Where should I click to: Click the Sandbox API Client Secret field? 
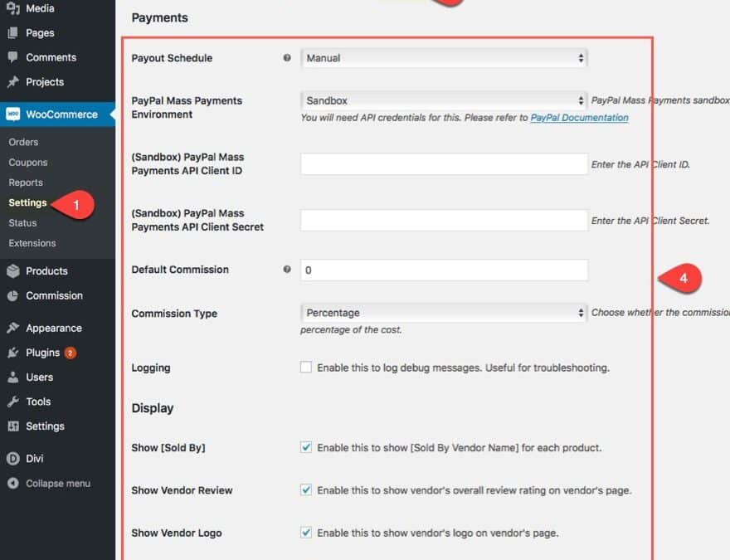pyautogui.click(x=444, y=220)
